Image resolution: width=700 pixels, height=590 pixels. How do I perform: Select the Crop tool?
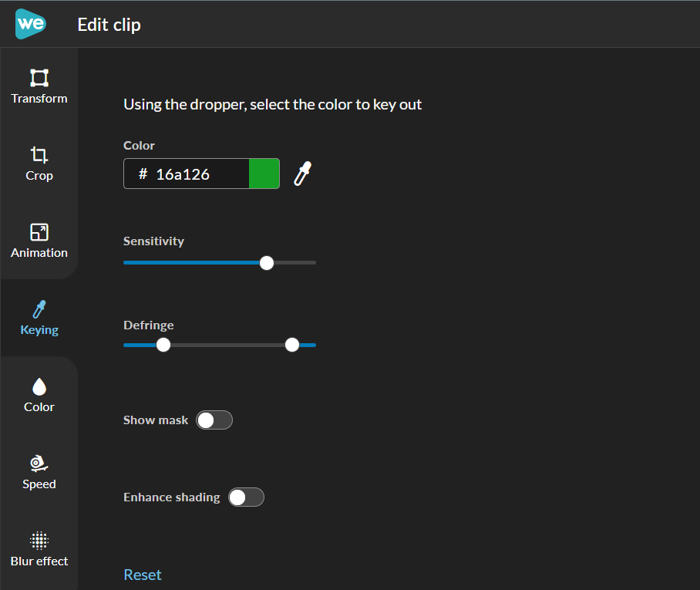[39, 164]
